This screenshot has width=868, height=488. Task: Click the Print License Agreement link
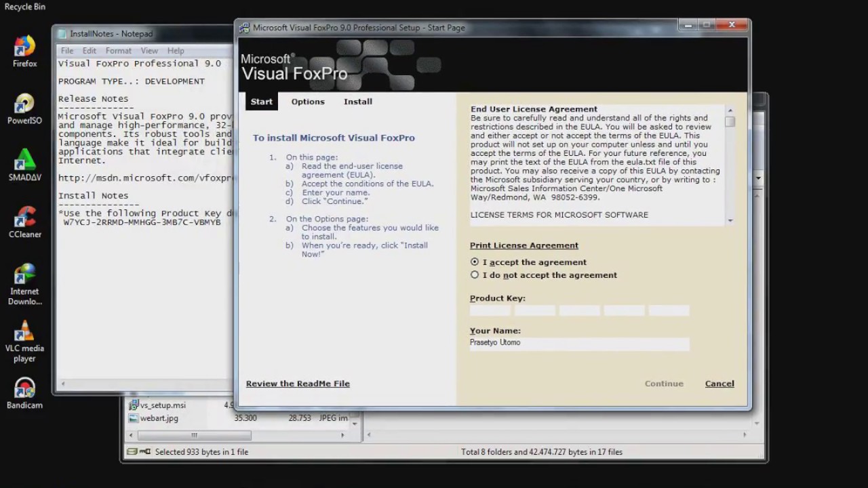tap(524, 245)
